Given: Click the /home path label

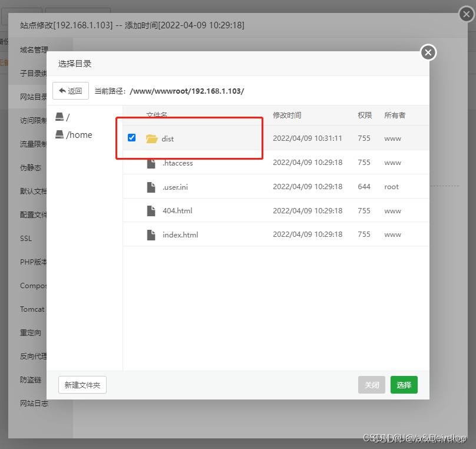Looking at the screenshot, I should coord(79,135).
